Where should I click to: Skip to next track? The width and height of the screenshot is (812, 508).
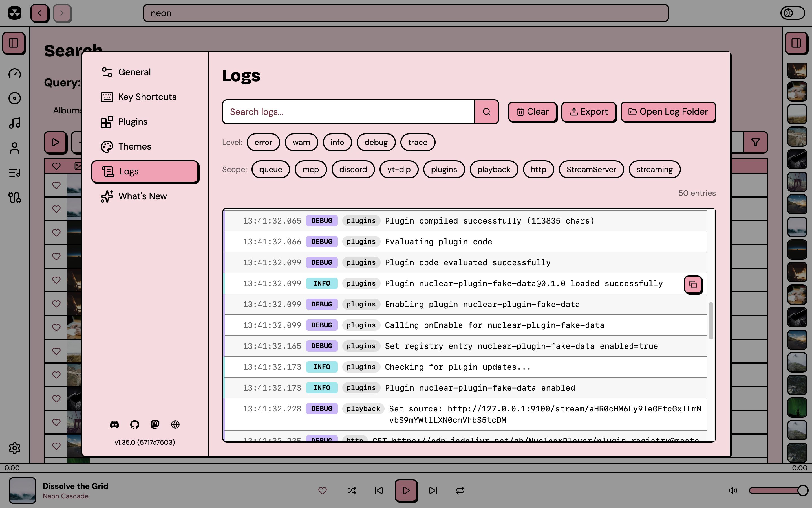click(433, 491)
